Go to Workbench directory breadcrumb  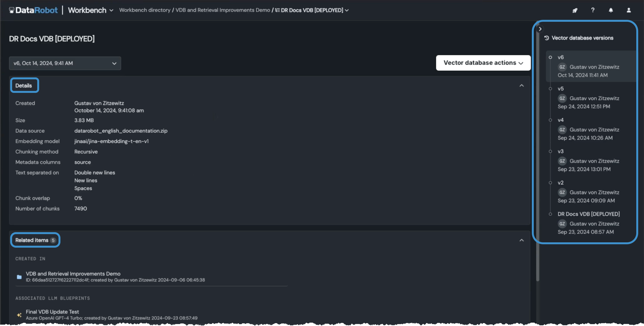(x=145, y=10)
